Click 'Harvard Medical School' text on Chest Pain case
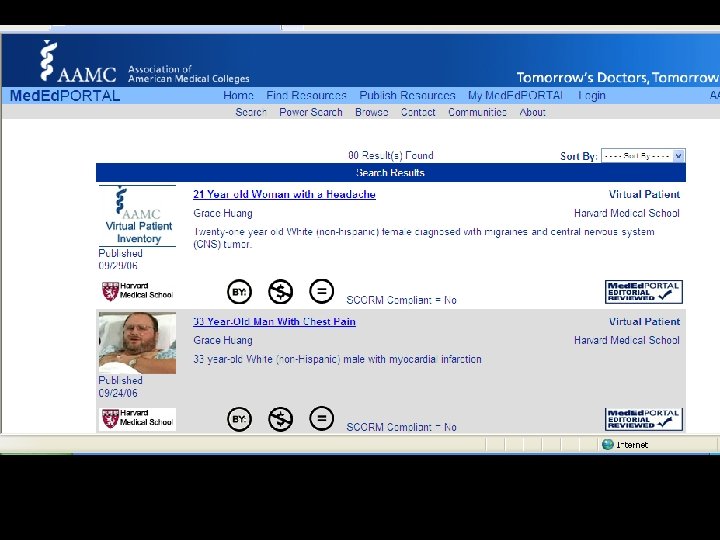 tap(627, 340)
